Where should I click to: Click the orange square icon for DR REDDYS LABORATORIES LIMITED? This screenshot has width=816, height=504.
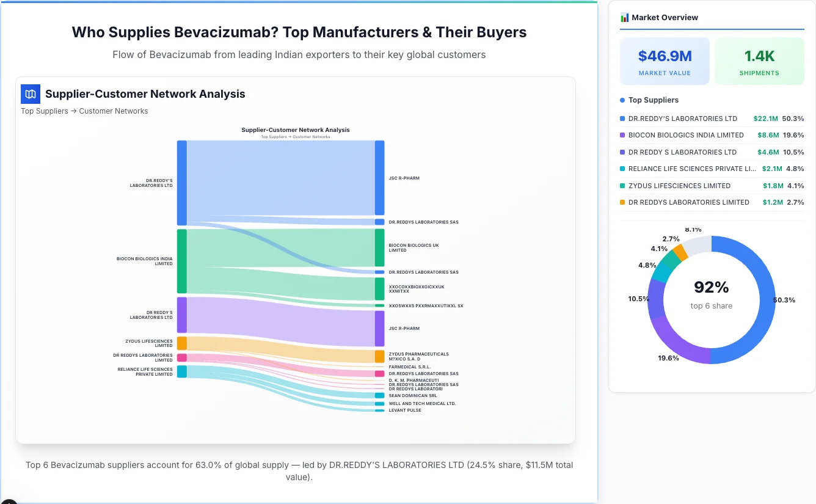click(621, 202)
